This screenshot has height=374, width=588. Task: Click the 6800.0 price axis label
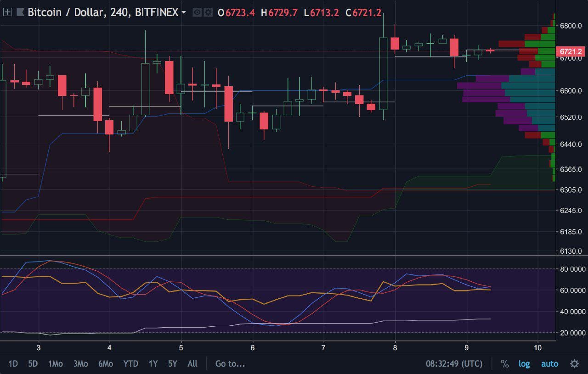571,26
